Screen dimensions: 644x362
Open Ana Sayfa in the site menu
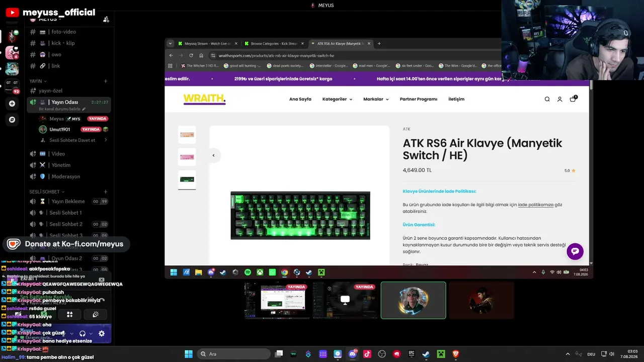pos(300,99)
